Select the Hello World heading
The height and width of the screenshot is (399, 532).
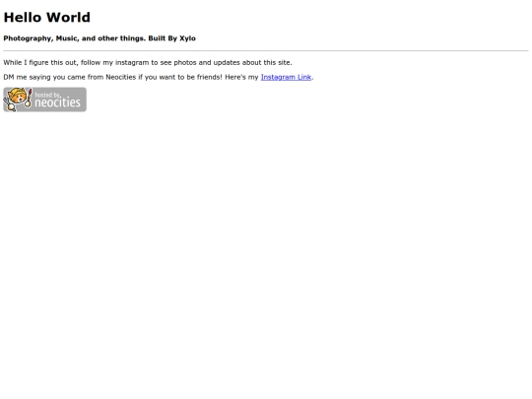click(47, 18)
